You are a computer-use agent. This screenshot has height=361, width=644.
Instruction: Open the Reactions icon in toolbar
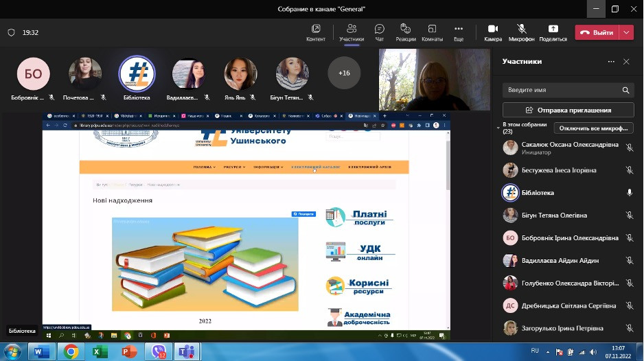(405, 29)
